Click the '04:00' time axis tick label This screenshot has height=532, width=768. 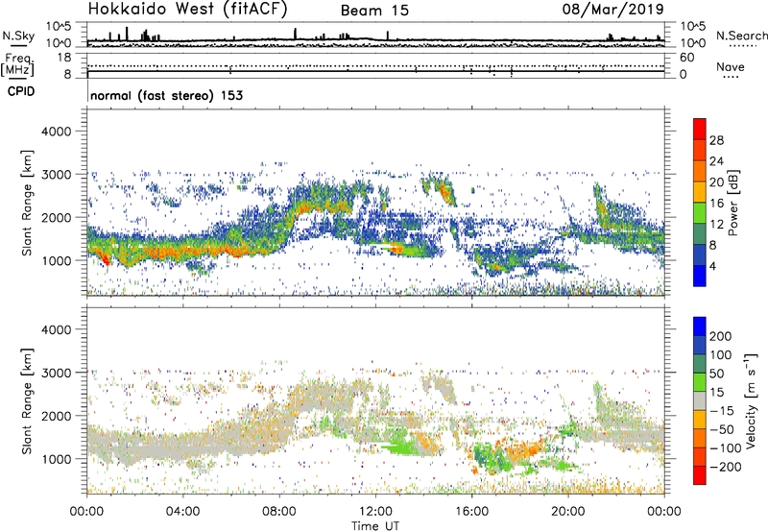click(182, 512)
